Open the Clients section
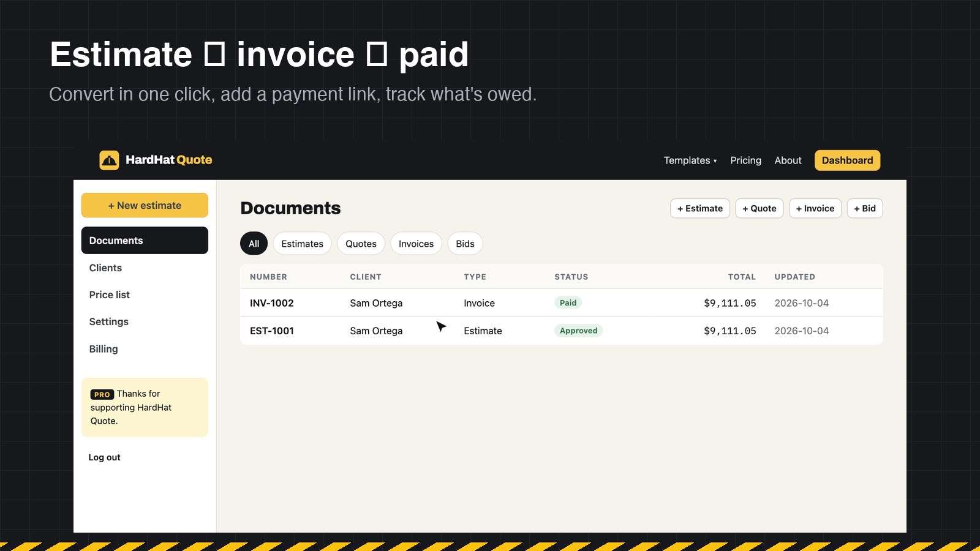This screenshot has height=551, width=980. [105, 268]
